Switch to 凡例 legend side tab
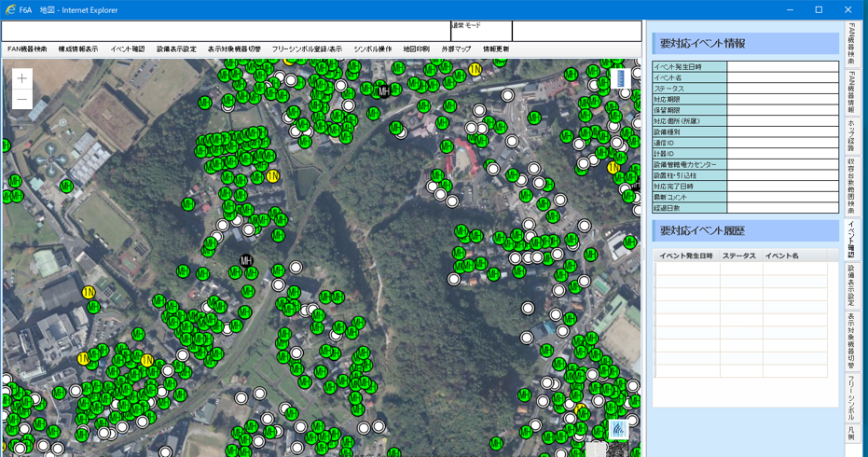The height and width of the screenshot is (457, 868). click(x=851, y=435)
